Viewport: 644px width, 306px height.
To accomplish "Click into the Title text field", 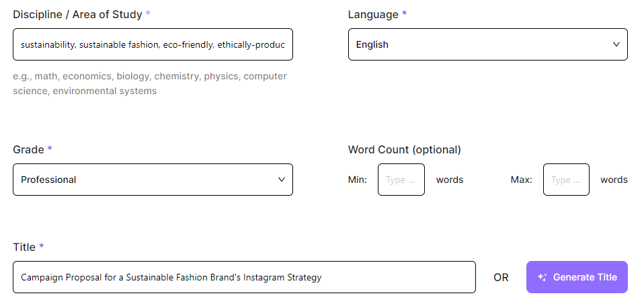I will 244,277.
